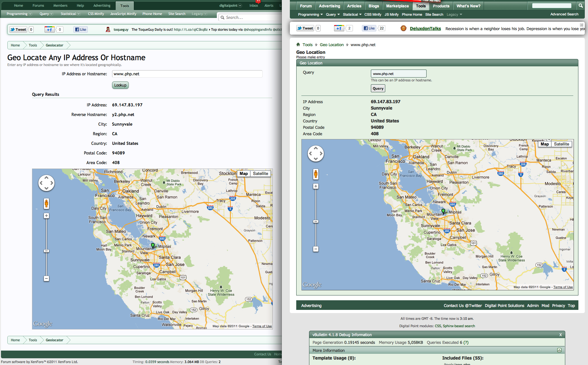Click the IP Address or Hostname field
The width and height of the screenshot is (588, 365).
(187, 74)
